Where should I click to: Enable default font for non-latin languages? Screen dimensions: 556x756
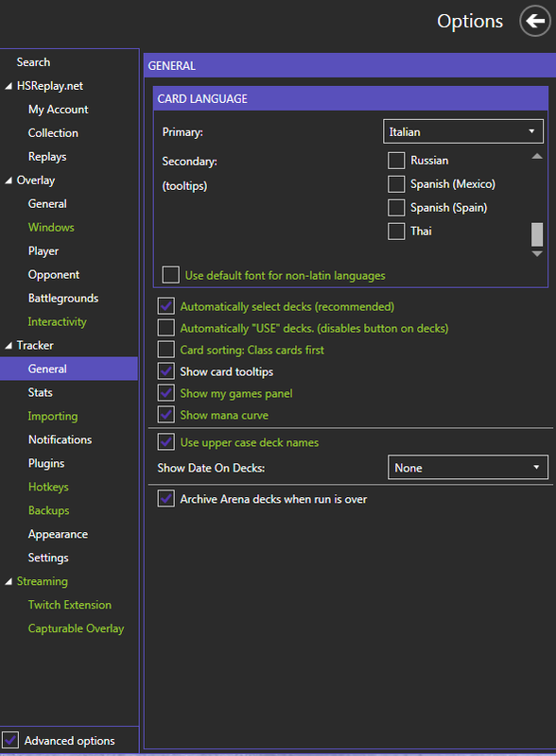[x=171, y=275]
